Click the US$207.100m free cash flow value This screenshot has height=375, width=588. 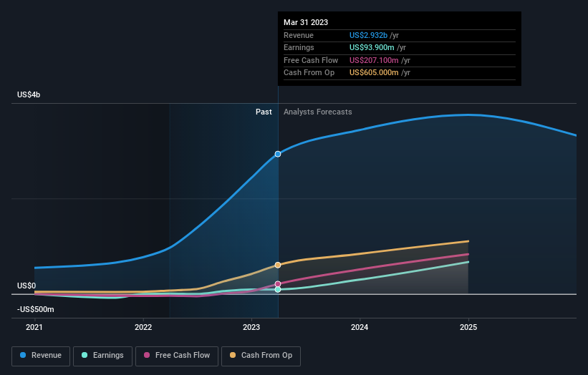[374, 60]
